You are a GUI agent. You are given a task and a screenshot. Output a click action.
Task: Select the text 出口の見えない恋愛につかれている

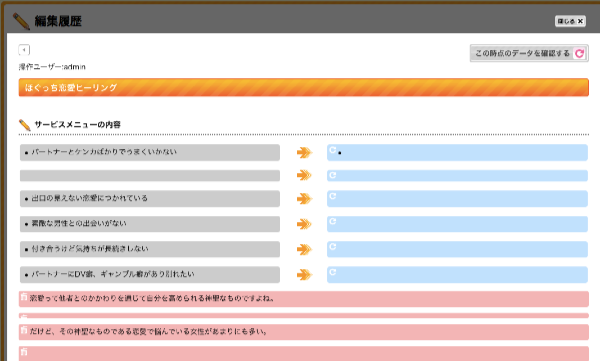point(90,198)
